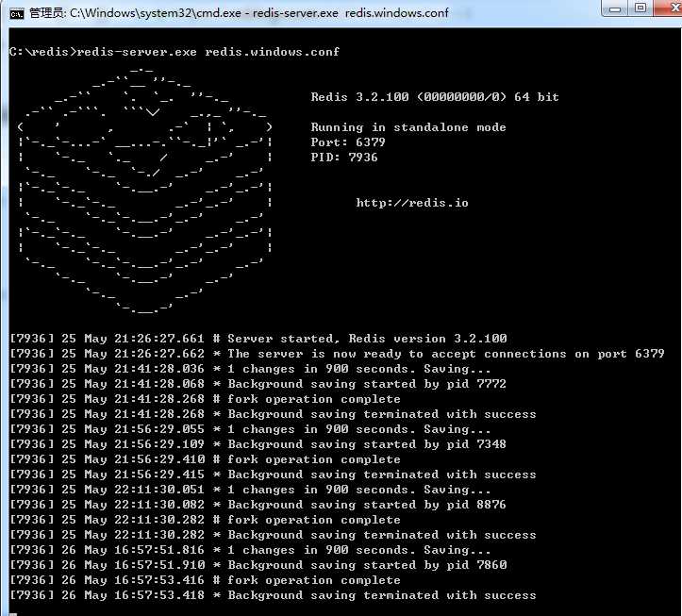Screen dimensions: 682x616
Task: Click the 22:11:30.282 'terminated with success' line
Action: (273, 535)
